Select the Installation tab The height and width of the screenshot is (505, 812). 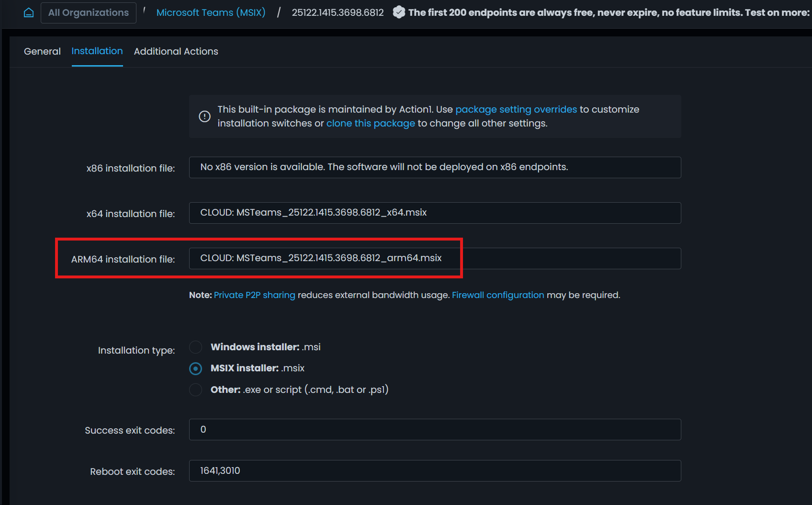click(97, 51)
